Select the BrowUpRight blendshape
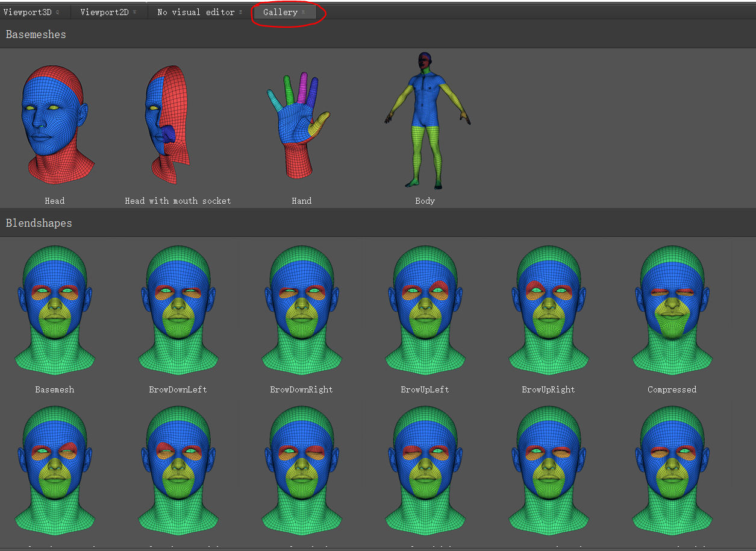 [x=548, y=310]
